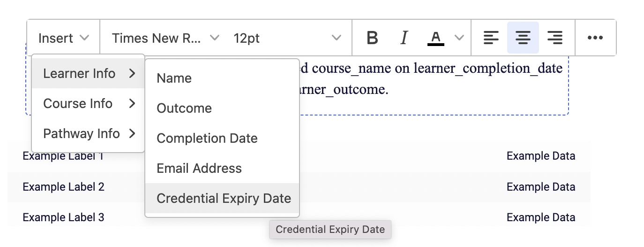Image resolution: width=644 pixels, height=247 pixels.
Task: Apply the text color A icon
Action: (x=436, y=38)
